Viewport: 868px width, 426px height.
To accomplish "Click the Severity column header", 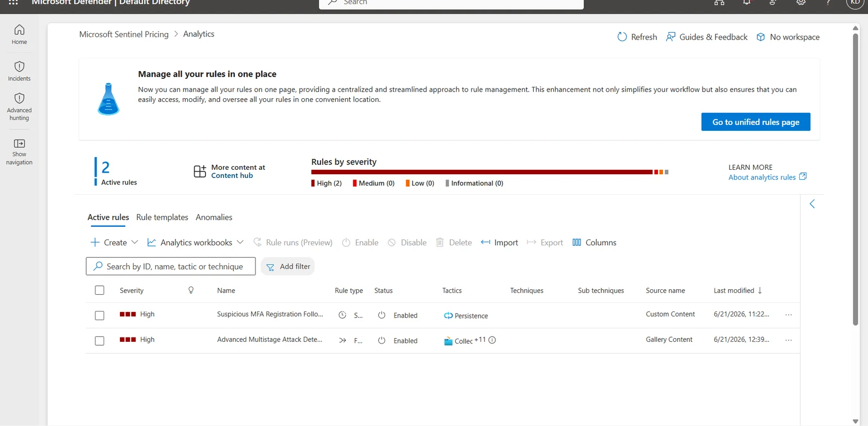I will 132,290.
